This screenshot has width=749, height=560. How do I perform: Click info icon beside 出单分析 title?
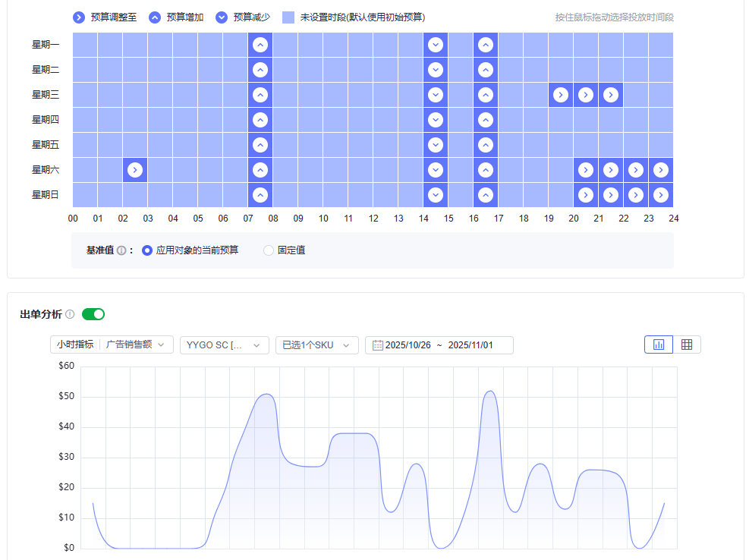(x=70, y=314)
